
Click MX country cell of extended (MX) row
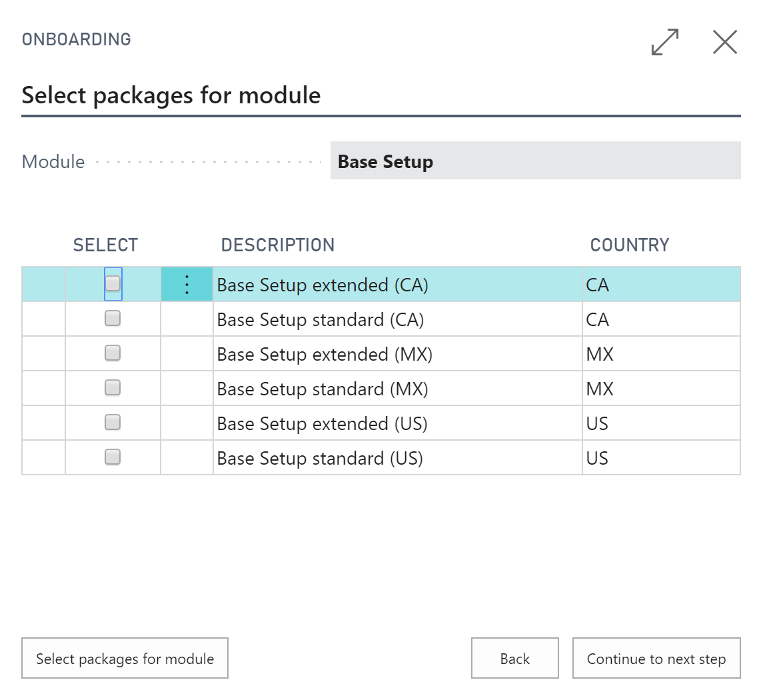(x=661, y=354)
